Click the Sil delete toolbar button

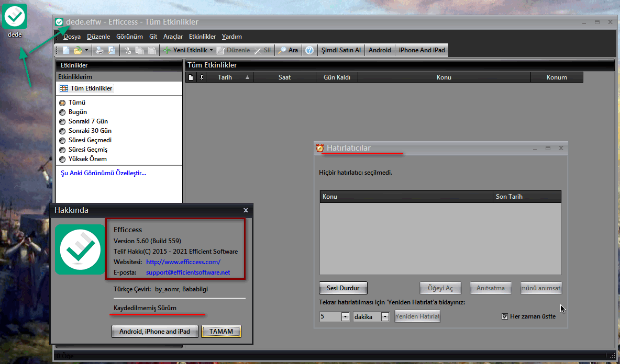tap(262, 50)
